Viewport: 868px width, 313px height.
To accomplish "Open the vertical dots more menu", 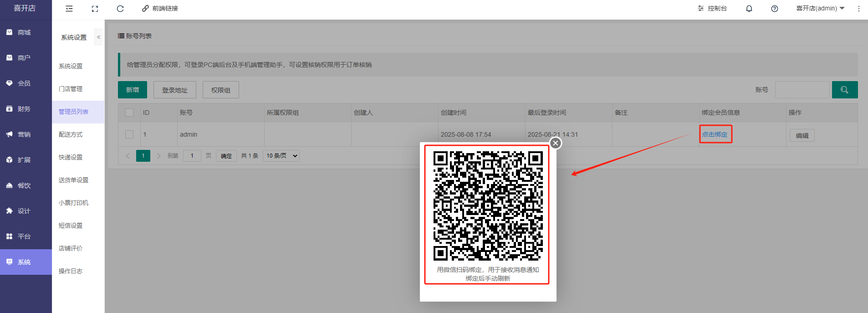I will (x=859, y=9).
